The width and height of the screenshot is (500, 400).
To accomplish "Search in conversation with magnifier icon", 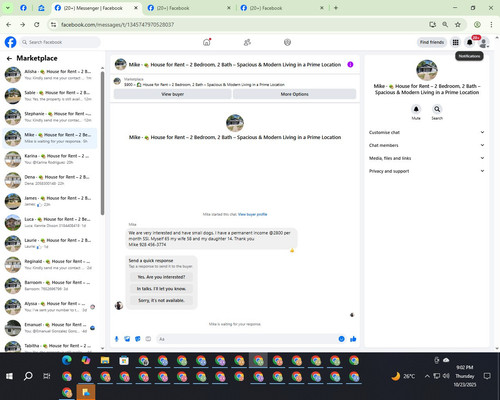I will click(437, 109).
